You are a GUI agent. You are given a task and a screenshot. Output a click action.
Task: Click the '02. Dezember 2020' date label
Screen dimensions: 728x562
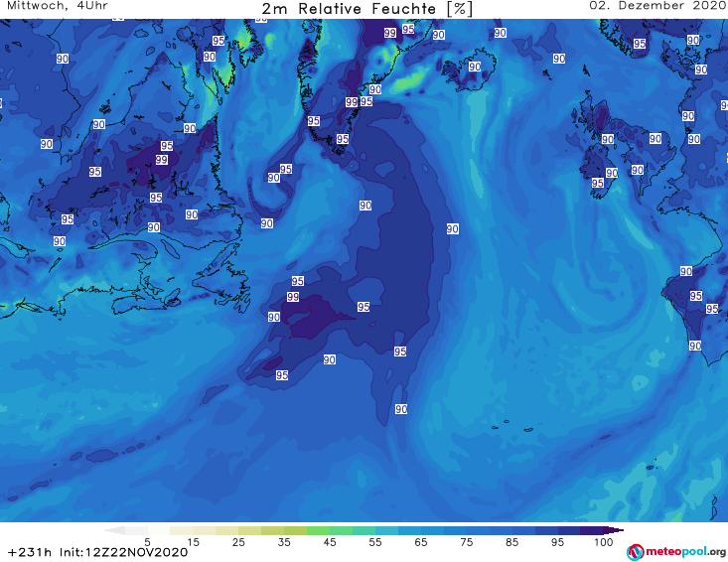coord(657,6)
